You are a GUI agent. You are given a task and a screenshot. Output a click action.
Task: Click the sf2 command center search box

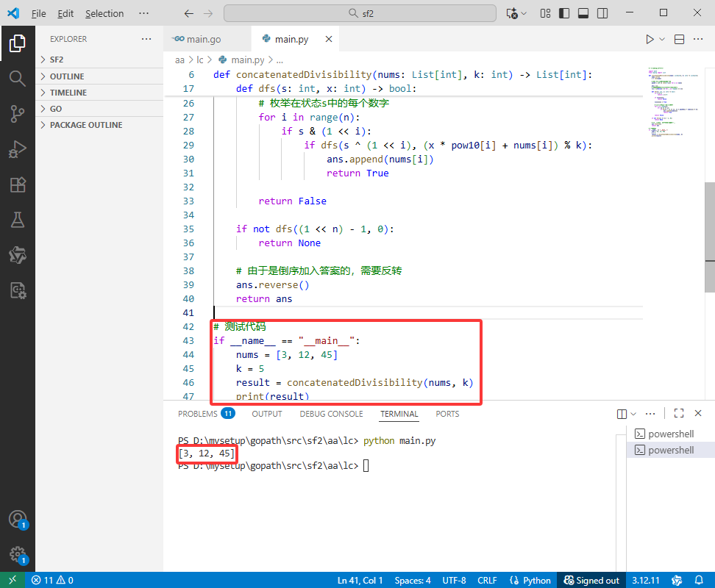pos(360,13)
